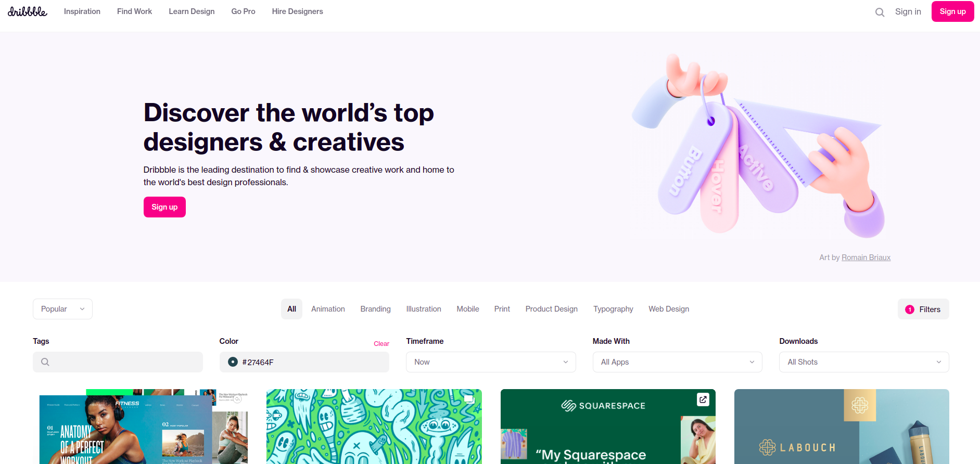The image size is (980, 464).
Task: Click the chevron arrow in Popular dropdown
Action: (x=82, y=309)
